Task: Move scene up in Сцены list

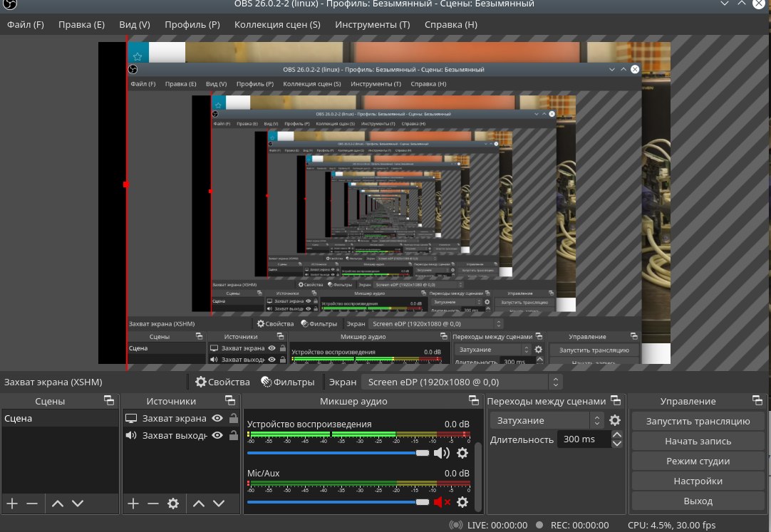Action: 58,503
